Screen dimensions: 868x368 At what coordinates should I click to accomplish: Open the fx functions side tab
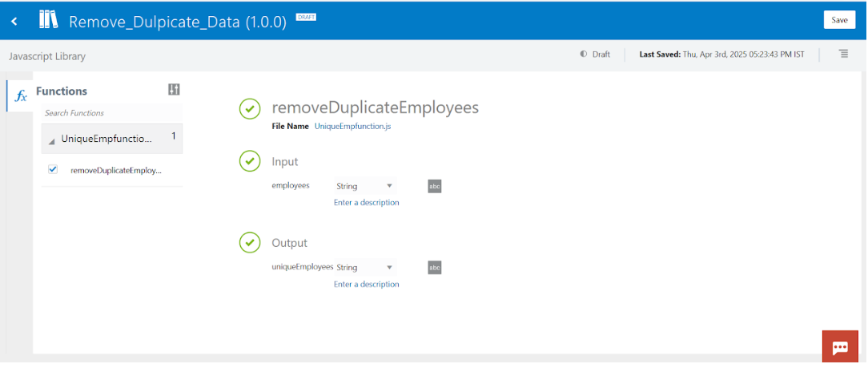click(22, 95)
